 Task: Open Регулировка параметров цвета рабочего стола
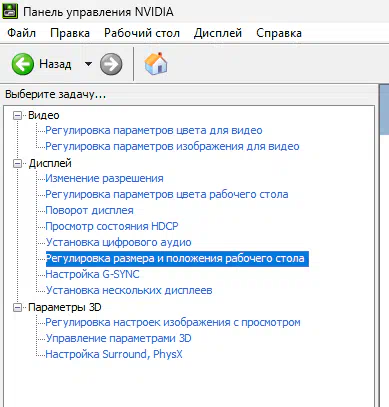(x=167, y=194)
